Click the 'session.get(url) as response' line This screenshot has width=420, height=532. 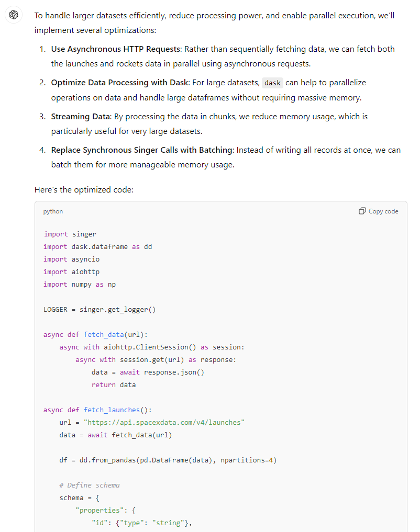(x=156, y=360)
